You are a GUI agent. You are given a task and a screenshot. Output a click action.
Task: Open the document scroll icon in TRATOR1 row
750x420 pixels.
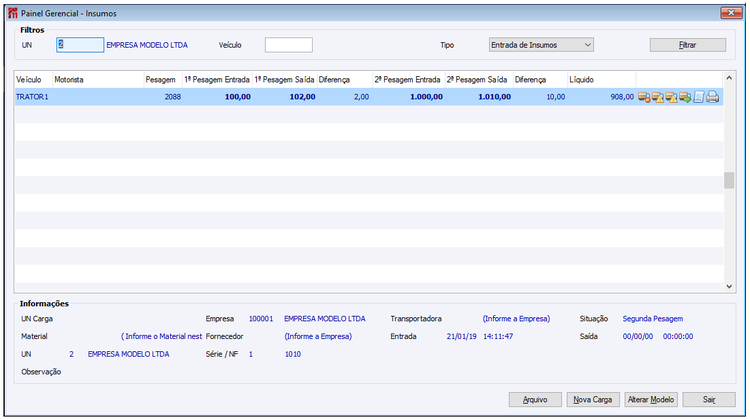tap(699, 97)
